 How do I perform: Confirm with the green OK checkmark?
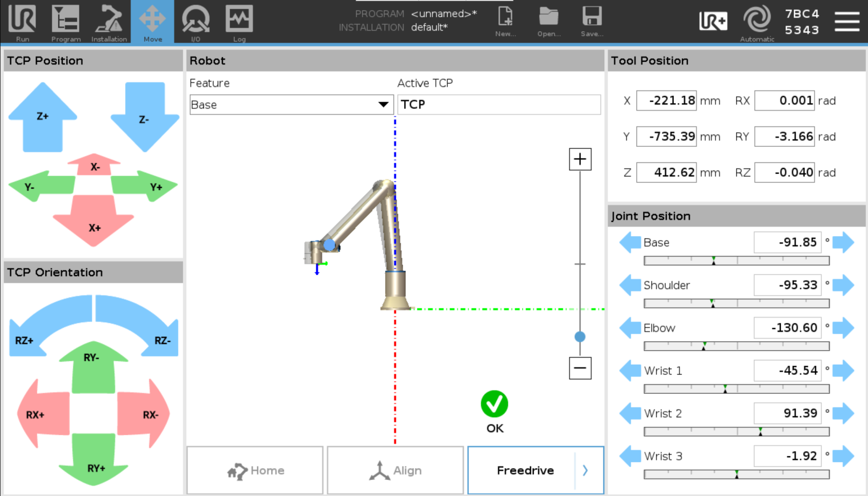pyautogui.click(x=493, y=402)
